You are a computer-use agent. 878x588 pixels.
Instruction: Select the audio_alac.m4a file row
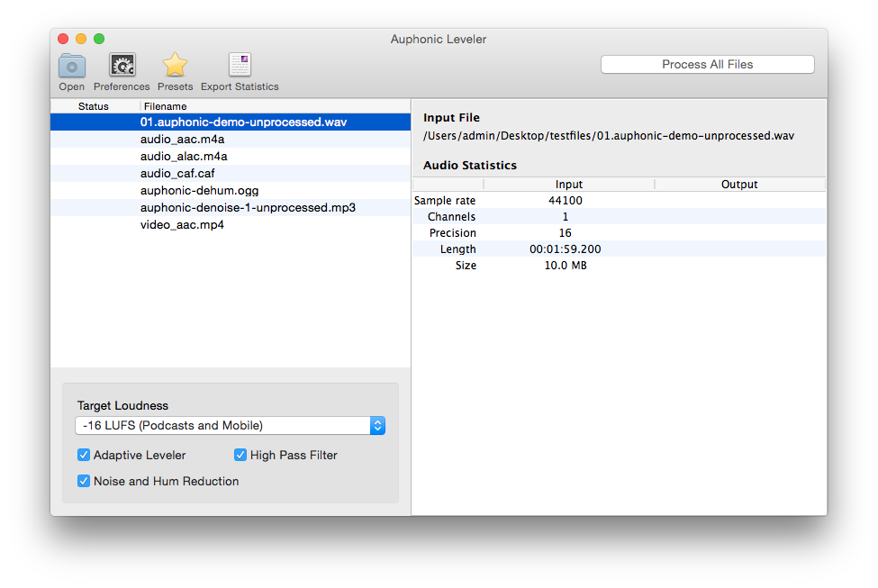coord(231,157)
